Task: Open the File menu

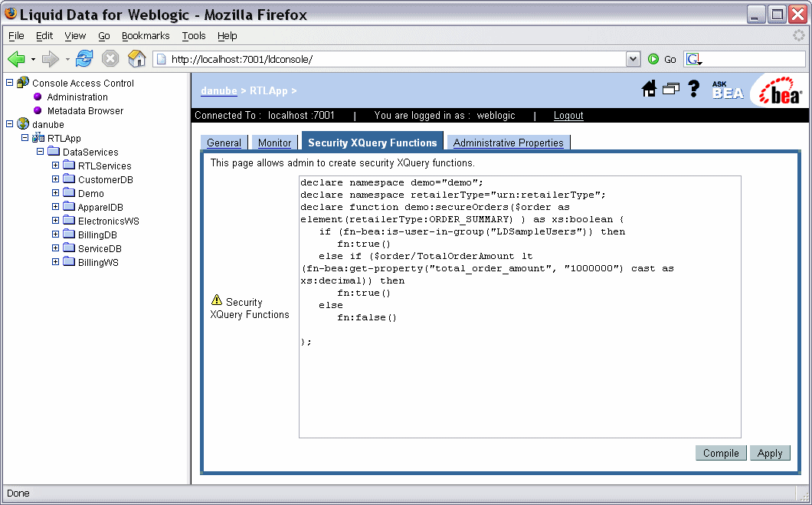Action: [16, 35]
